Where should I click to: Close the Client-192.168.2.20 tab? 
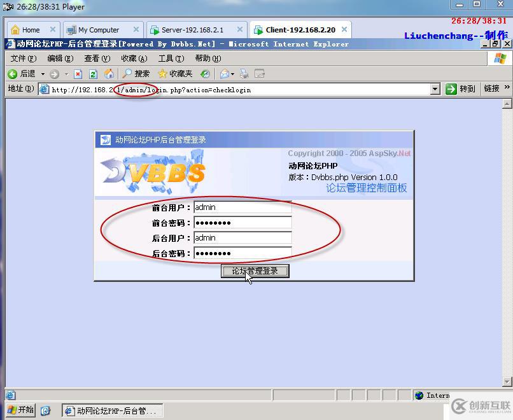(344, 29)
